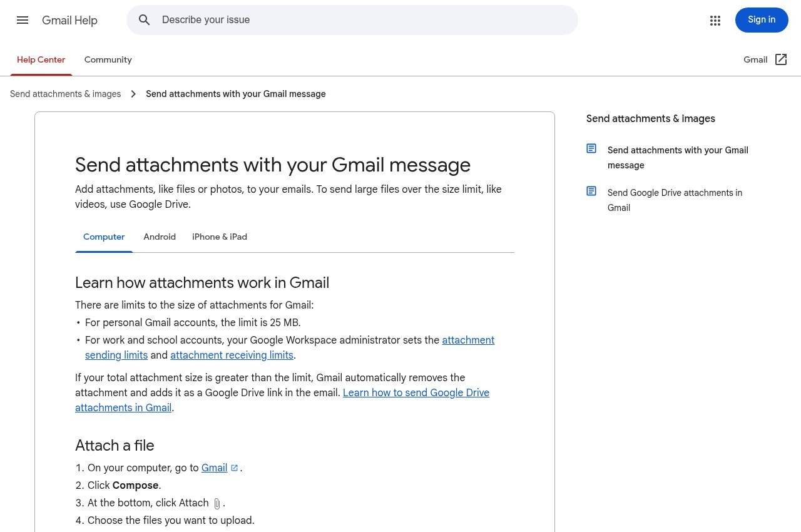Open the hamburger main menu

(x=23, y=20)
